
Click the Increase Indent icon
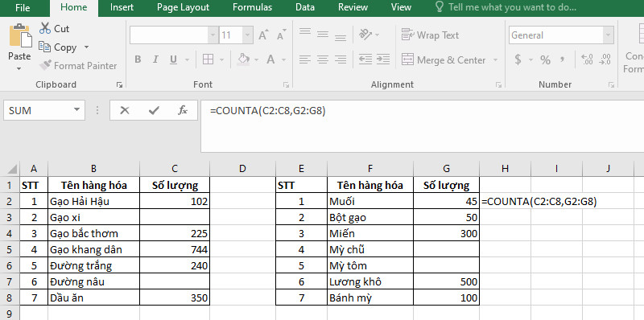(383, 59)
